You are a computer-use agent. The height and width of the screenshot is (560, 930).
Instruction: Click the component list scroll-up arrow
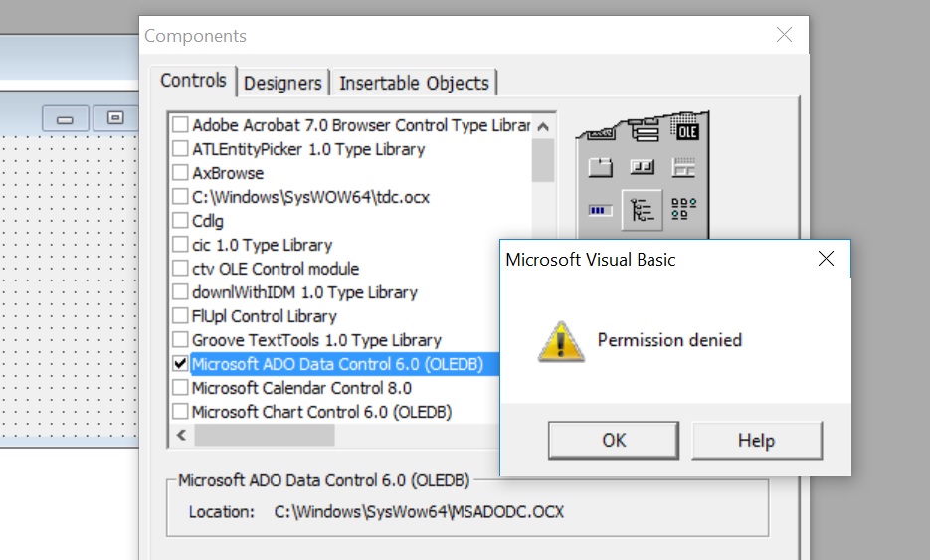(543, 126)
